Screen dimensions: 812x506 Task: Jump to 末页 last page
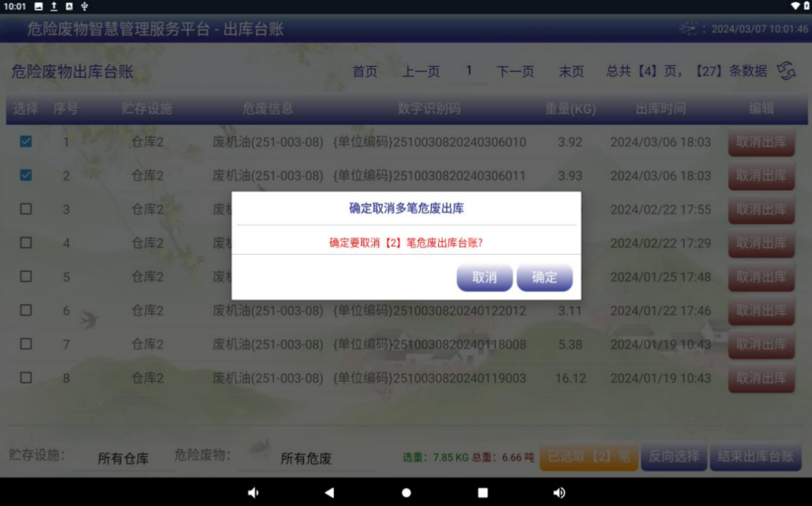click(572, 72)
